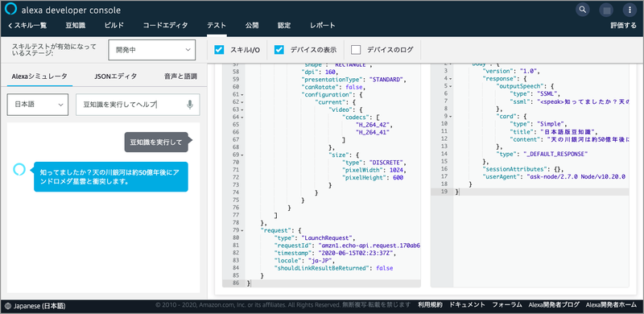Click the "H_264_42" codec line
This screenshot has height=314, width=644.
(x=374, y=125)
